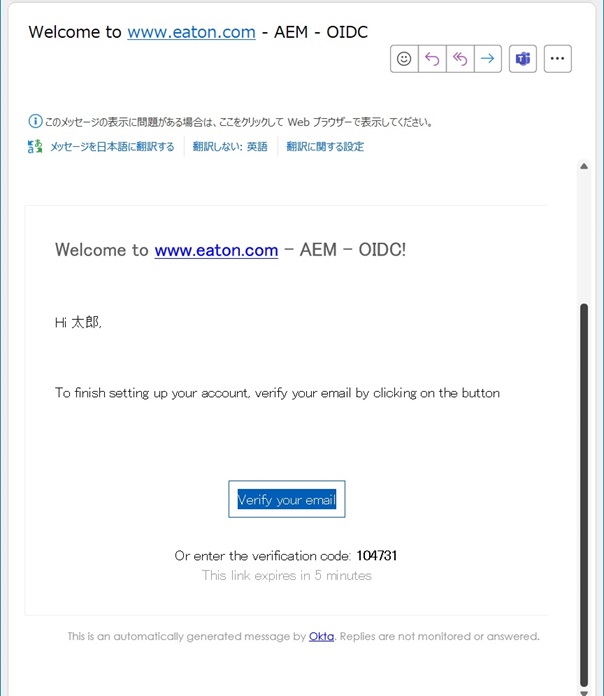The width and height of the screenshot is (604, 696).
Task: Click the info icon in the banner
Action: coord(35,121)
